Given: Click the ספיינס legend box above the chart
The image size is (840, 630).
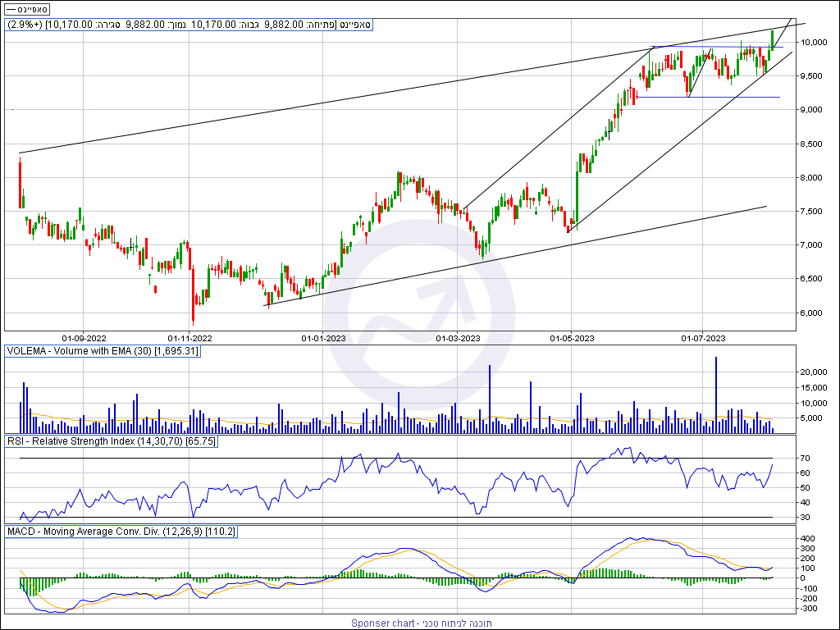Looking at the screenshot, I should point(27,9).
